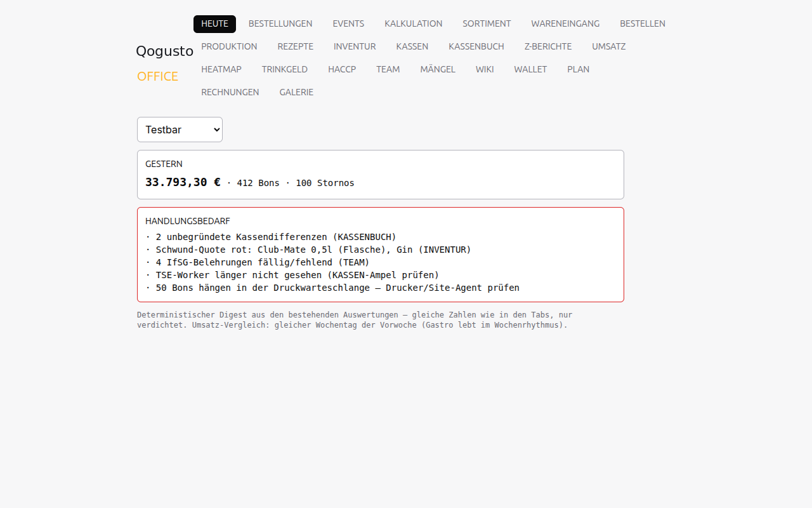This screenshot has width=812, height=508.
Task: Open the WALLET tab
Action: [x=530, y=69]
